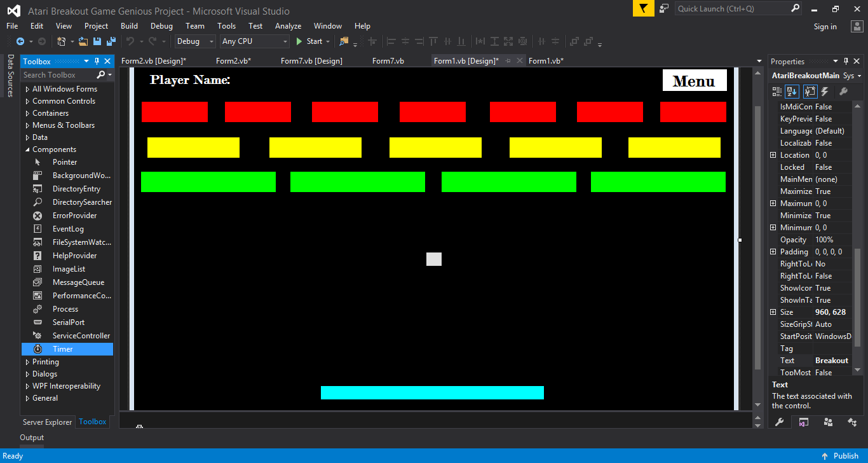Expand the Size property node
The image size is (868, 463).
[x=773, y=312]
